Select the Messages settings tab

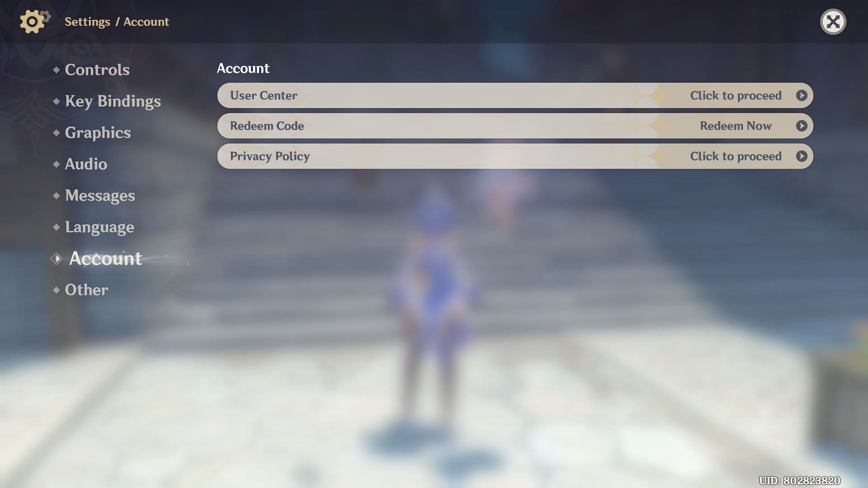pos(99,196)
